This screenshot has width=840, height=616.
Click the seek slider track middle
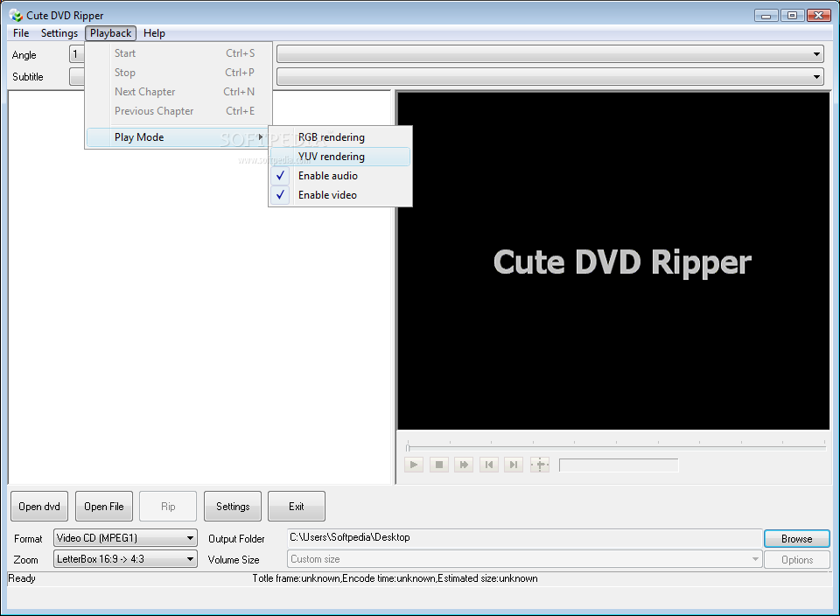616,447
